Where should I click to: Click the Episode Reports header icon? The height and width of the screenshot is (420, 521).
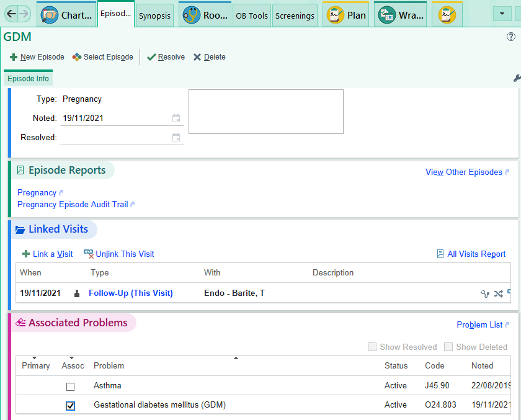(x=20, y=170)
